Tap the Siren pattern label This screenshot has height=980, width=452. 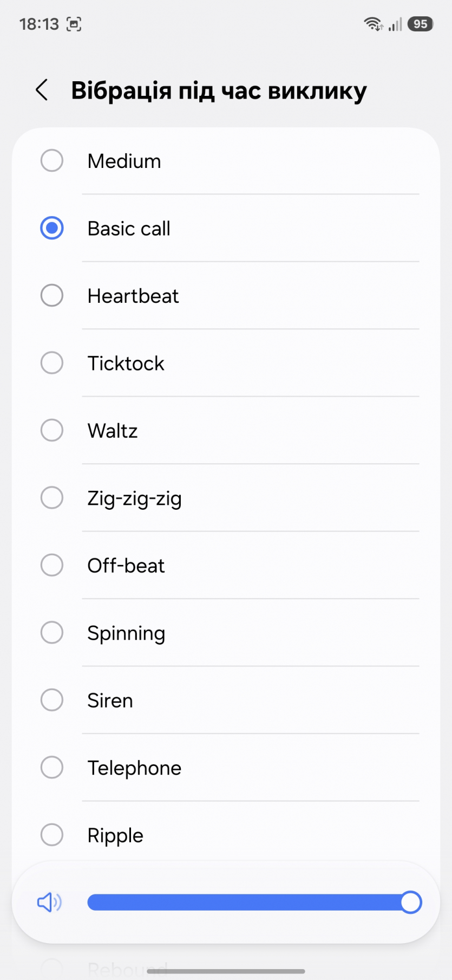point(110,700)
